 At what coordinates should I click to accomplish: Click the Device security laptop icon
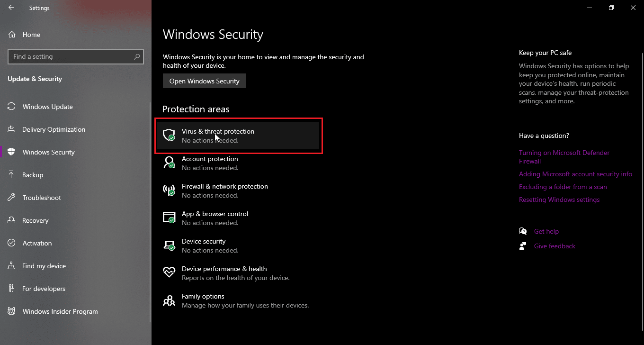(169, 245)
